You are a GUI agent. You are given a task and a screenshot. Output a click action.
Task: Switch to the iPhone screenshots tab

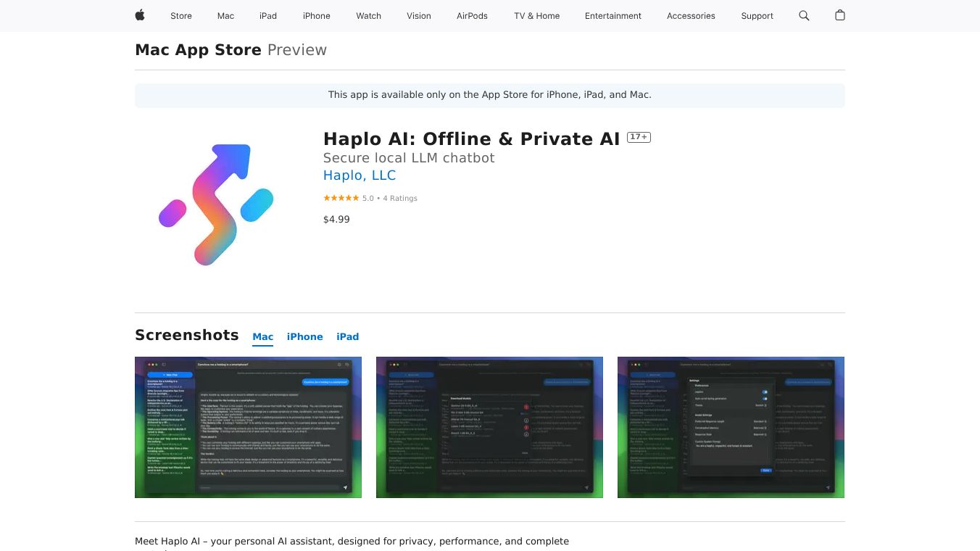coord(305,337)
